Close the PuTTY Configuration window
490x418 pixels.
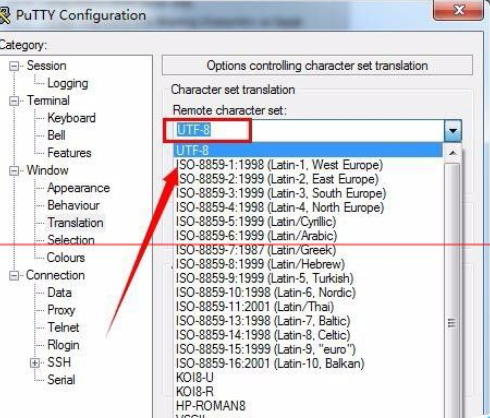[459, 10]
